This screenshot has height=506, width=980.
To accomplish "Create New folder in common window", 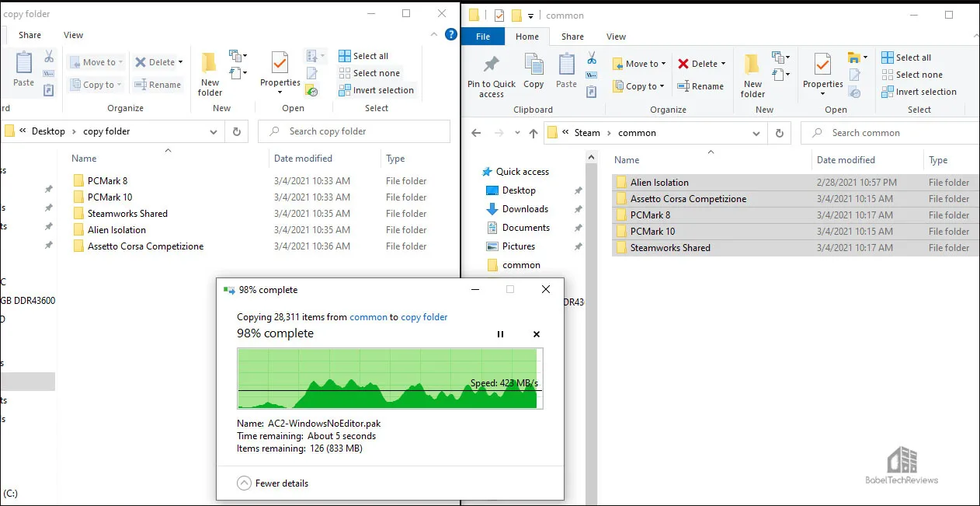I will tap(752, 75).
